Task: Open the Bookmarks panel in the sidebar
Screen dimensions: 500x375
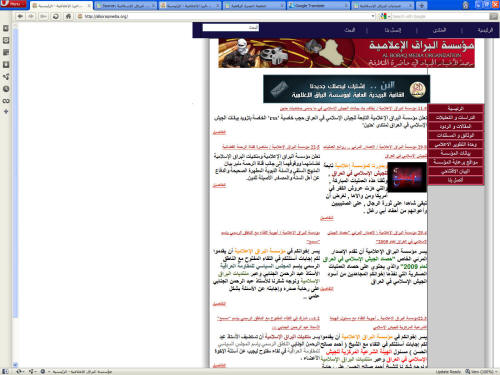Action: point(6,28)
